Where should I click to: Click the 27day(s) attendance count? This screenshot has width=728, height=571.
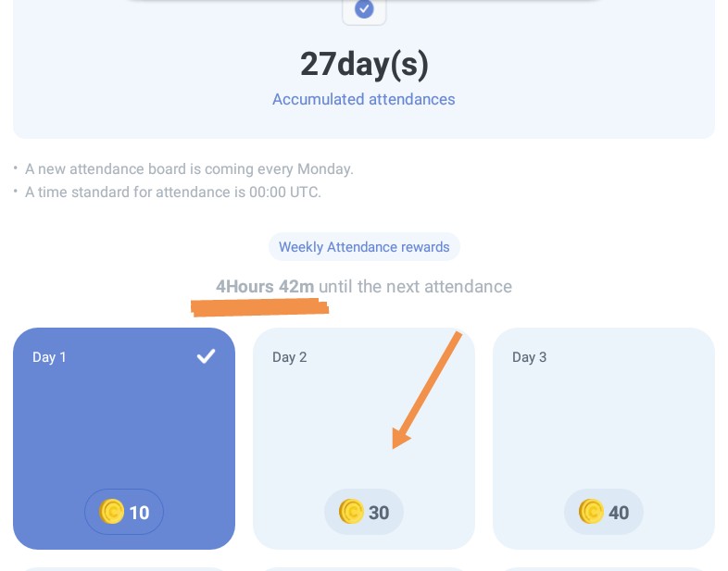tap(364, 64)
